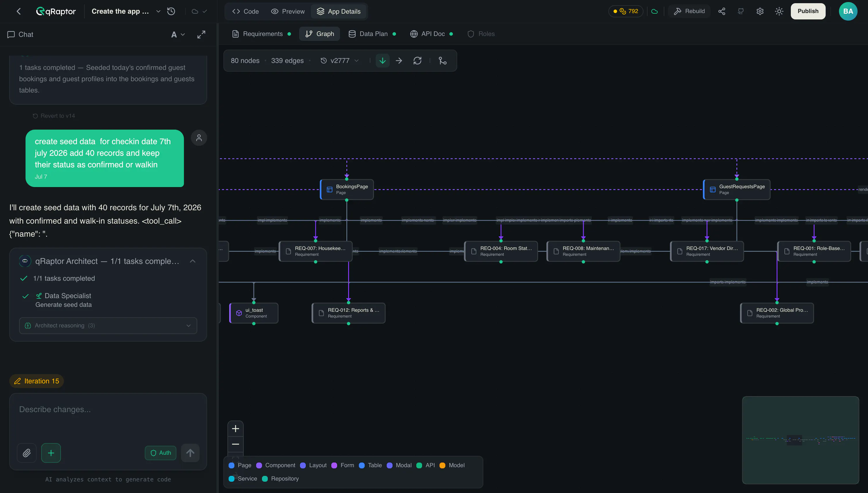Open the API Doc tab

[431, 34]
